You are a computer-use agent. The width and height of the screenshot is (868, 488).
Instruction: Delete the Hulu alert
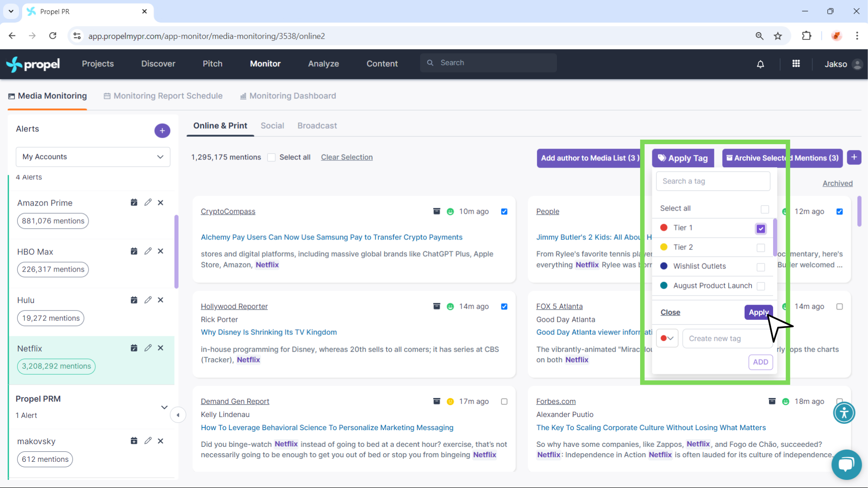tap(160, 300)
